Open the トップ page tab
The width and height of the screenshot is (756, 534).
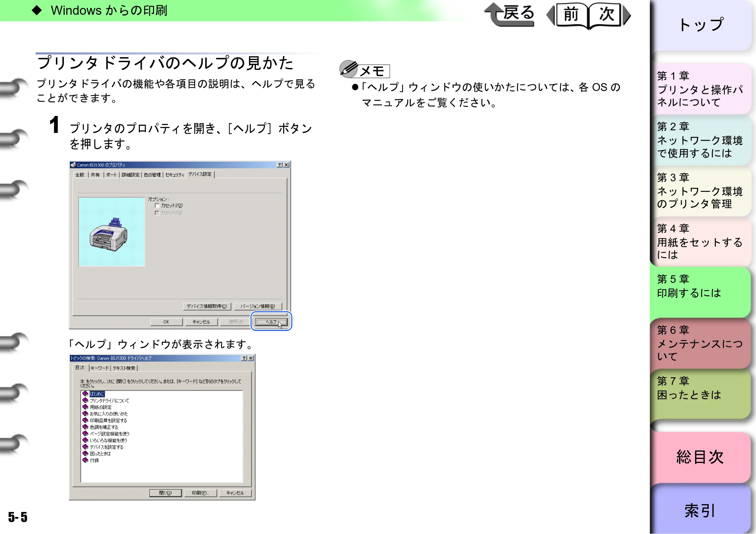701,25
